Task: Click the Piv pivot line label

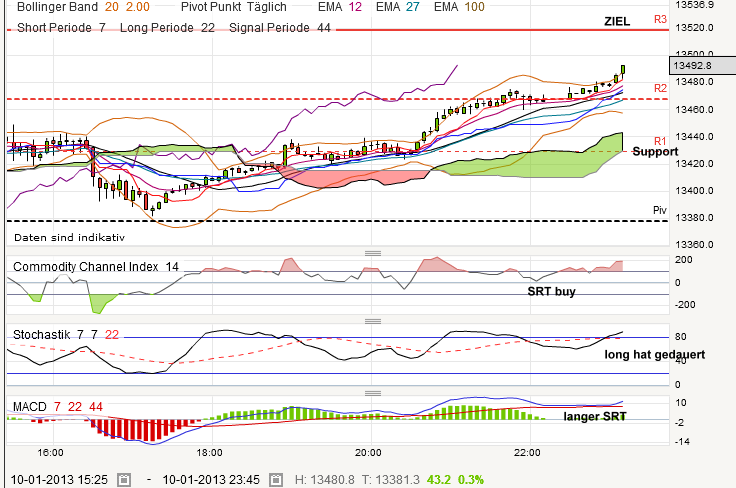Action: [x=659, y=210]
